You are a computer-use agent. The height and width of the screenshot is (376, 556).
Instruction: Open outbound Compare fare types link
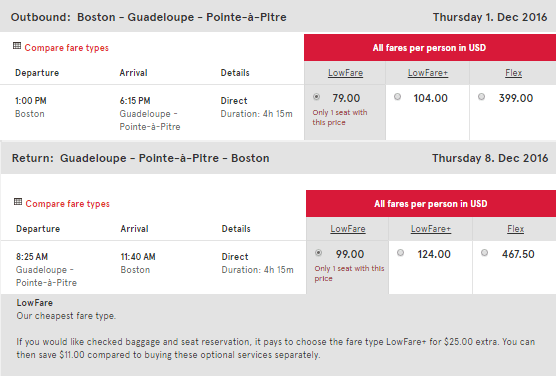click(x=67, y=48)
